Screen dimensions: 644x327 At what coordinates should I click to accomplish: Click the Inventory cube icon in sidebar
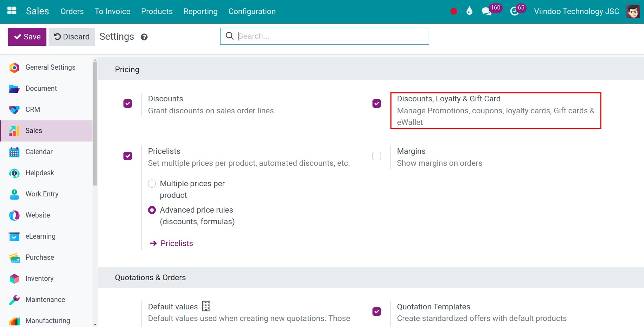pyautogui.click(x=14, y=279)
